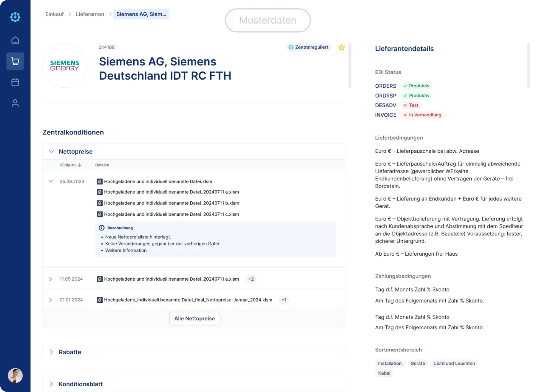The height and width of the screenshot is (392, 536).
Task: Select the shopping cart Einkauf icon
Action: [15, 61]
